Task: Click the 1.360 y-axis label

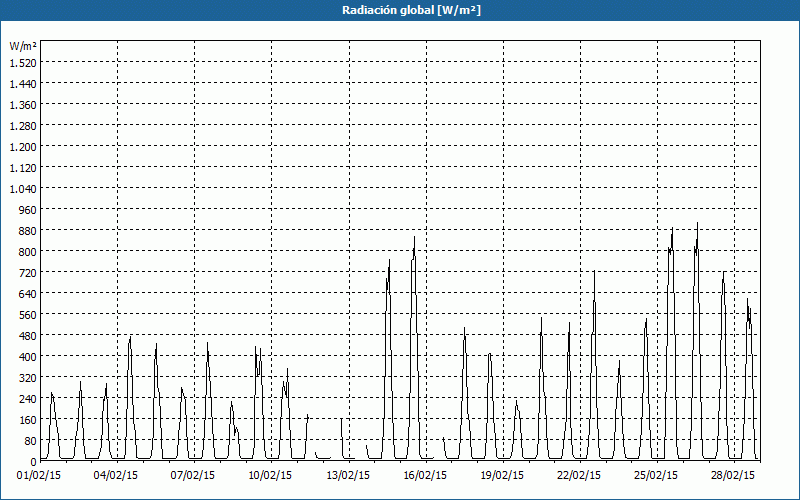Action: pos(23,105)
